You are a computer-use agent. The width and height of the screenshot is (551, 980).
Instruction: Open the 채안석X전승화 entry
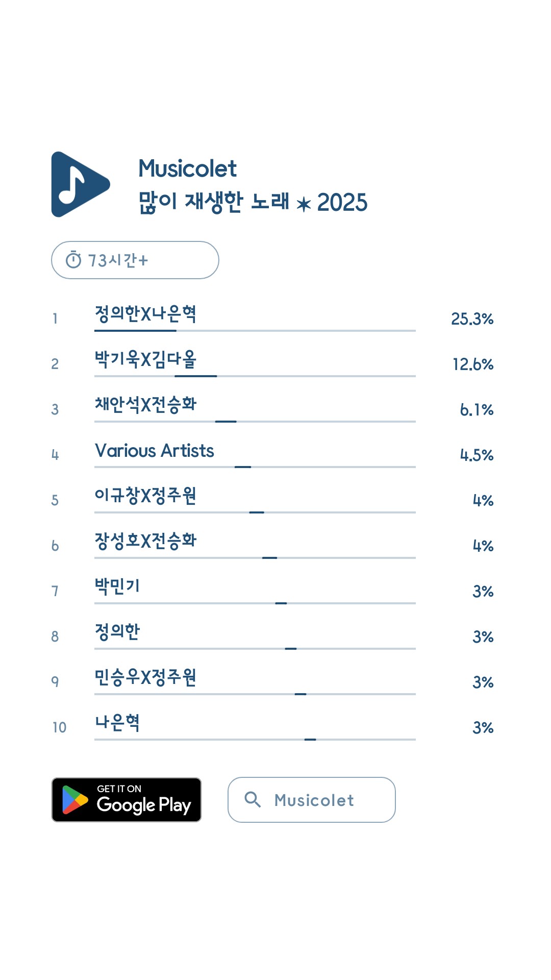(145, 405)
